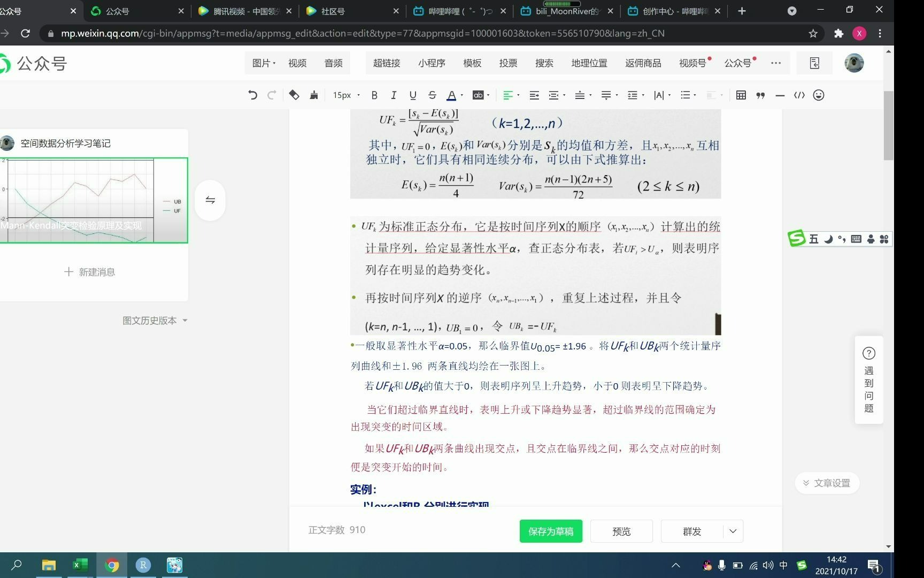Viewport: 924px width, 578px height.
Task: Open File Explorer from the taskbar
Action: (x=49, y=565)
